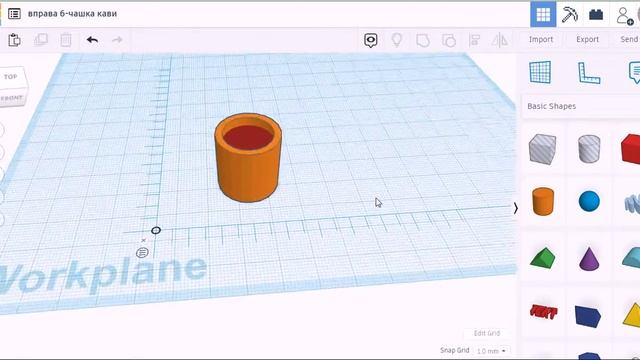Collapse the shapes panel with chevron
The width and height of the screenshot is (640, 360).
coord(516,208)
